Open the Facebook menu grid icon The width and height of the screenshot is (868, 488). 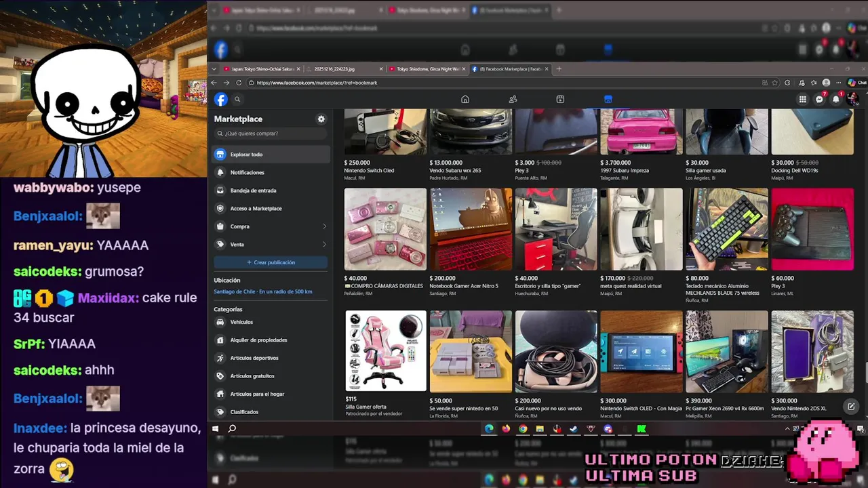pyautogui.click(x=802, y=100)
